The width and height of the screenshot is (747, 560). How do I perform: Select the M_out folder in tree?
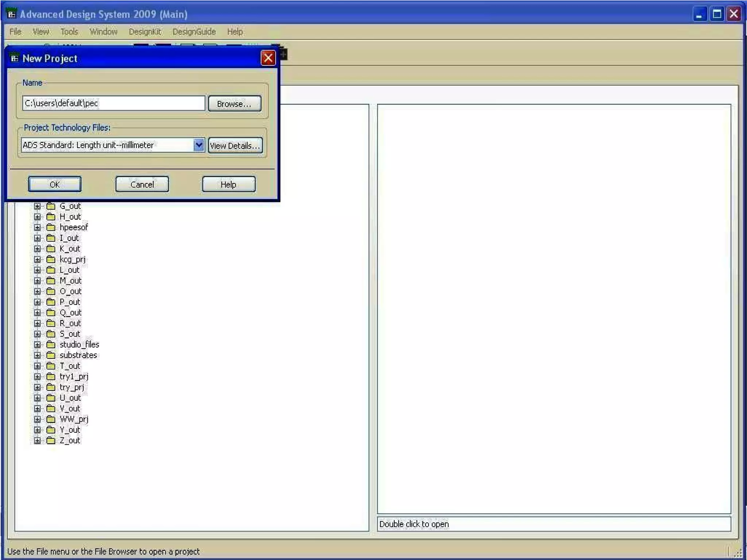tap(70, 281)
